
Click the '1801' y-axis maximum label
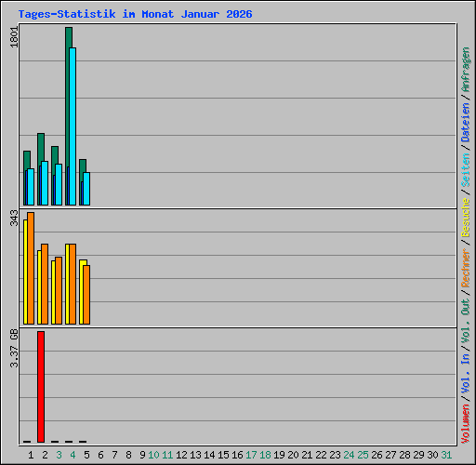tap(14, 37)
